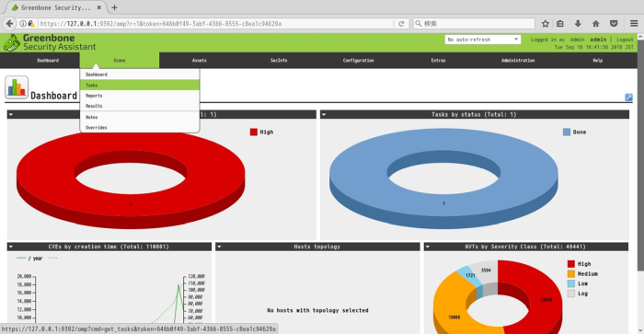Screen dimensions: 644x334
Task: Open the dashboard edit wrench icon
Action: (628, 98)
